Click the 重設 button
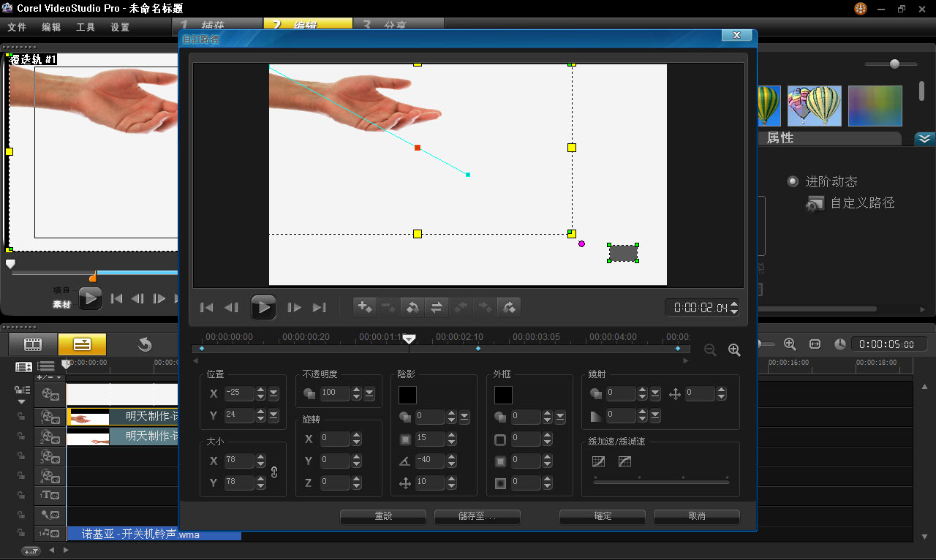This screenshot has height=560, width=936. tap(383, 516)
